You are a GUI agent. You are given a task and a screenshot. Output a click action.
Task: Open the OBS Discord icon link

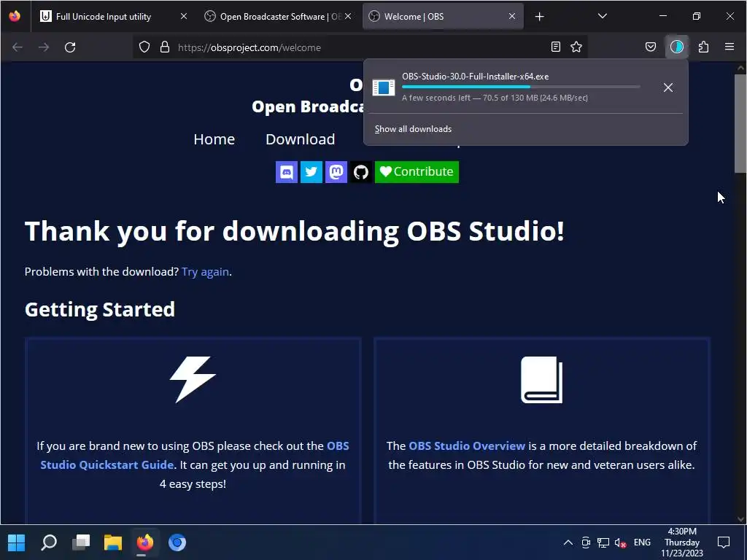(286, 172)
